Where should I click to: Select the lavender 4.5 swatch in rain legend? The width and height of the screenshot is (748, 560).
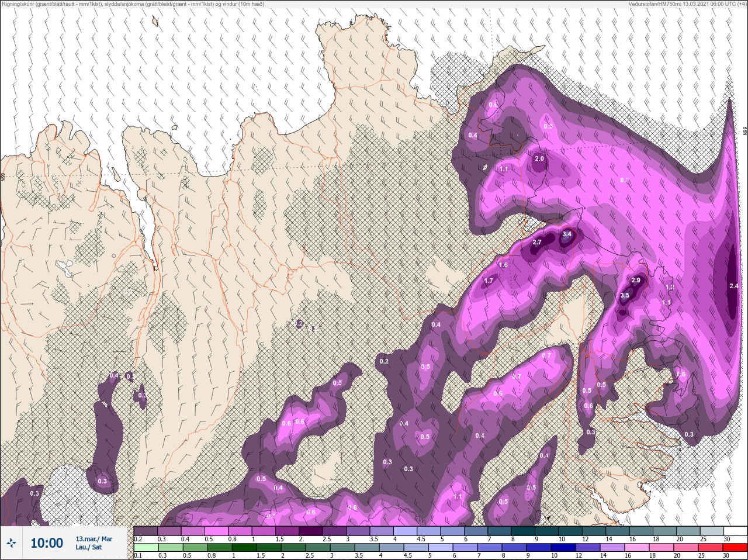pyautogui.click(x=417, y=548)
